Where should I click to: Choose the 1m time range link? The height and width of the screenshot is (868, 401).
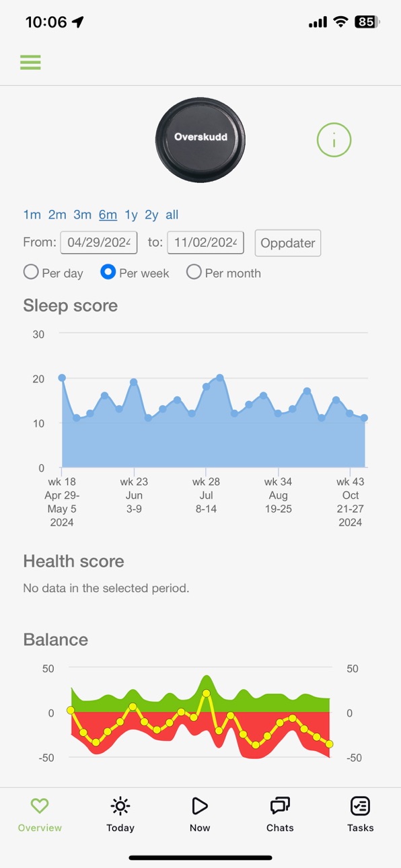tap(32, 215)
